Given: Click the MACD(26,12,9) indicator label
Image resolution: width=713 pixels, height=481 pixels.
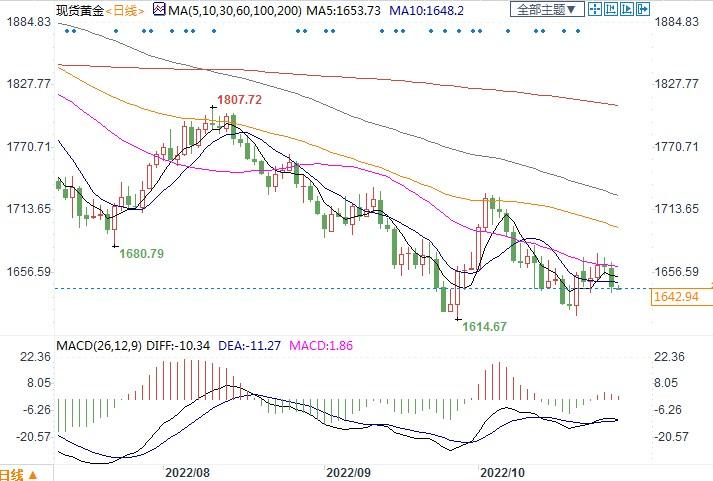Looking at the screenshot, I should point(99,346).
